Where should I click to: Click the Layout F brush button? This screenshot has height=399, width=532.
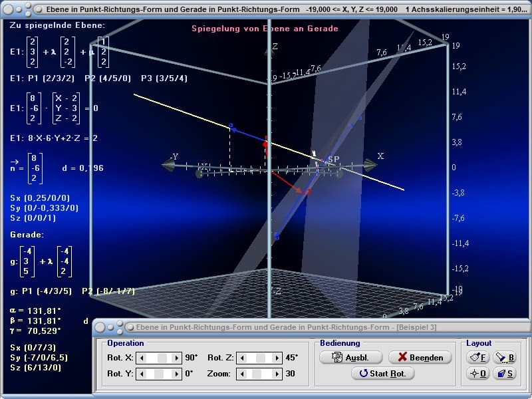(x=477, y=357)
